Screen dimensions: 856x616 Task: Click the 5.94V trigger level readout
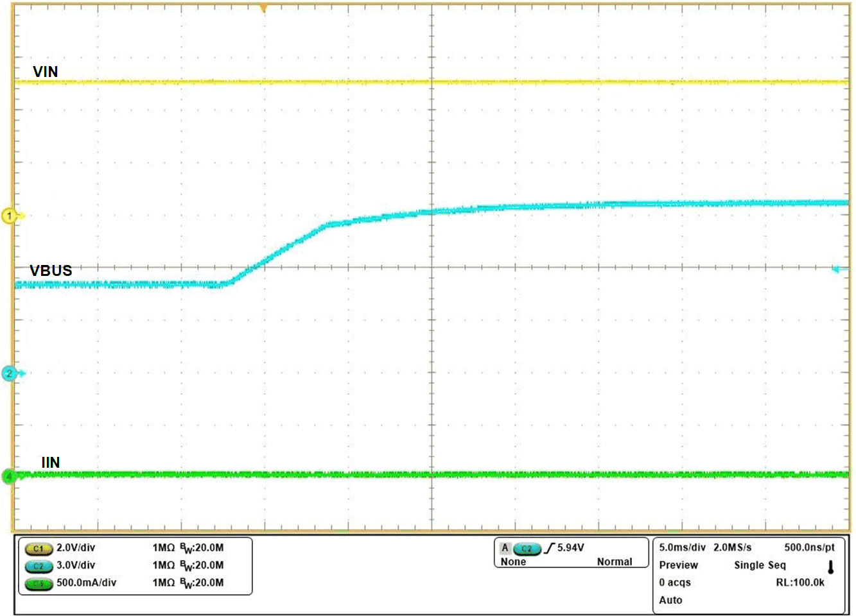pyautogui.click(x=570, y=547)
